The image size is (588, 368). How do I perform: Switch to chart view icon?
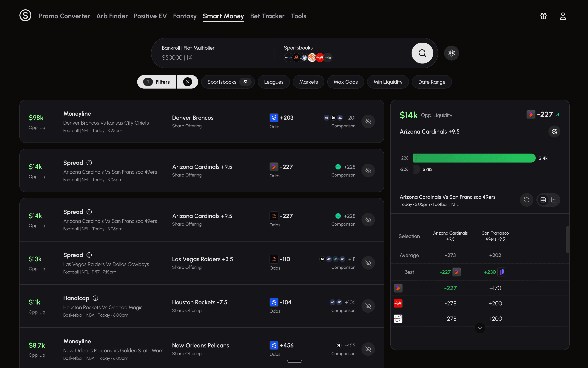(554, 200)
